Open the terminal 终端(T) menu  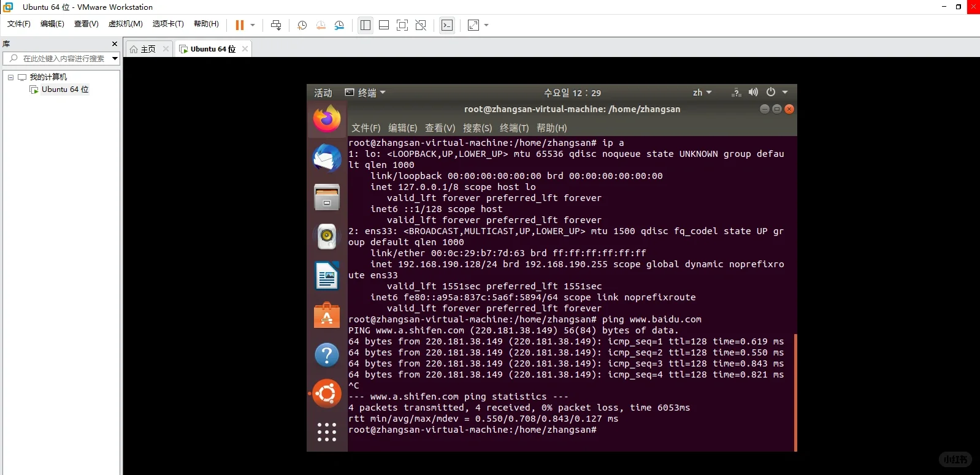point(515,128)
